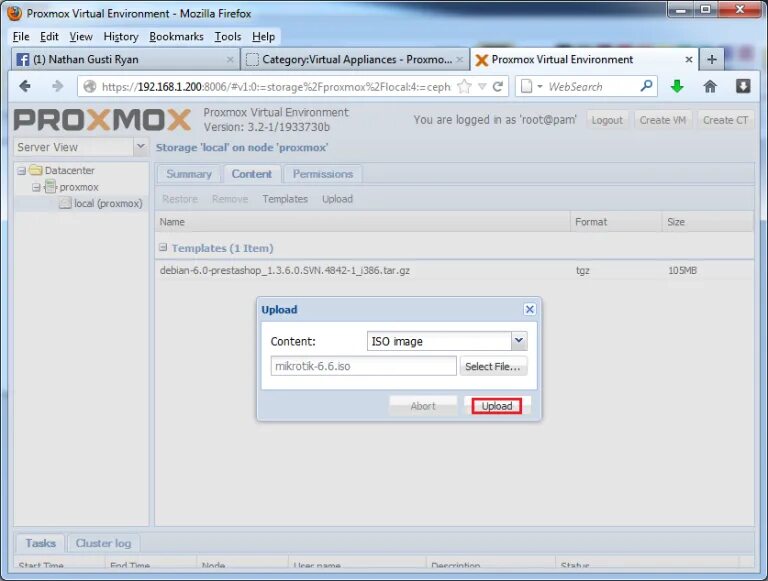The height and width of the screenshot is (581, 768).
Task: Open the History menu
Action: point(121,37)
